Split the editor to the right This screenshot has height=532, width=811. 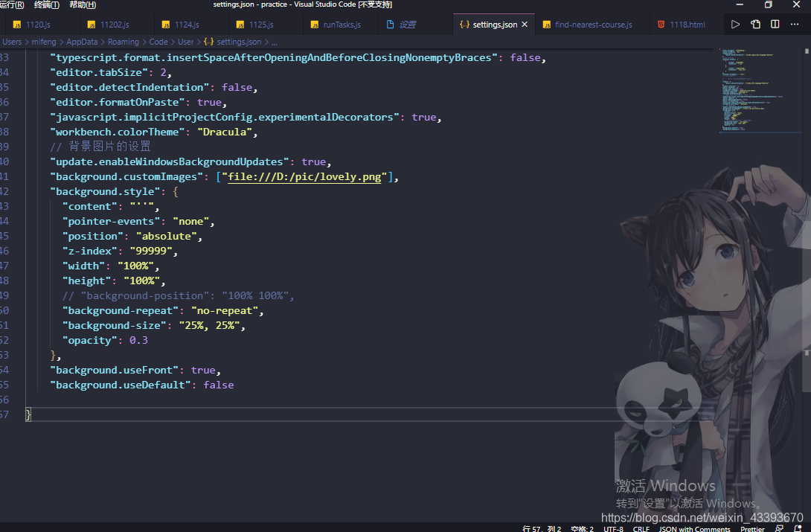775,25
